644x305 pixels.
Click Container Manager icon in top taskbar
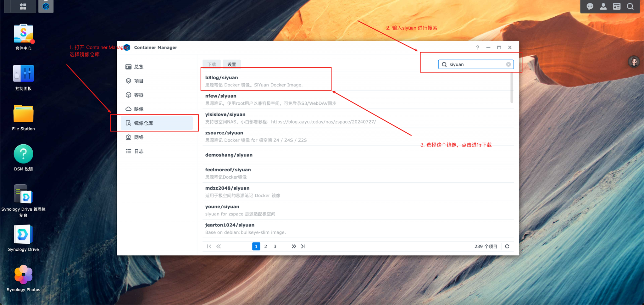(46, 6)
